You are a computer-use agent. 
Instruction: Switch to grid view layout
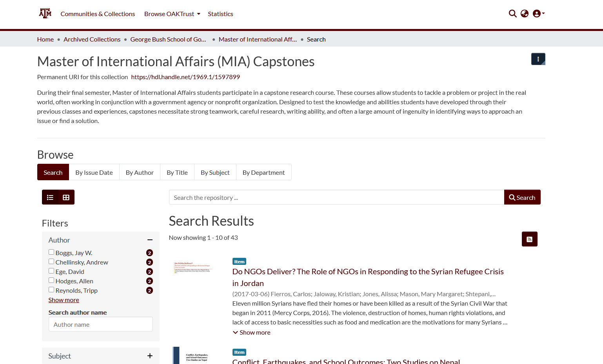click(66, 197)
